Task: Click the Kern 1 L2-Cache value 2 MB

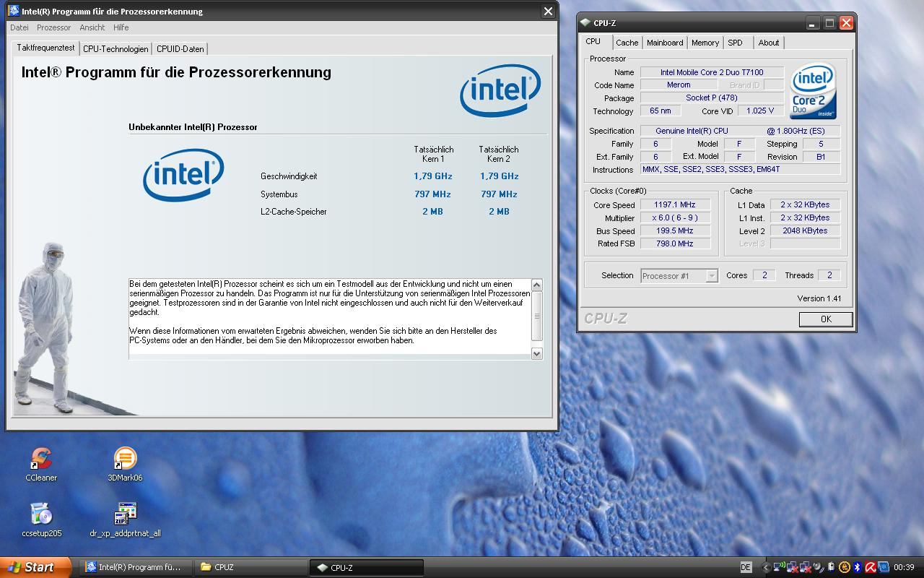Action: pyautogui.click(x=433, y=212)
